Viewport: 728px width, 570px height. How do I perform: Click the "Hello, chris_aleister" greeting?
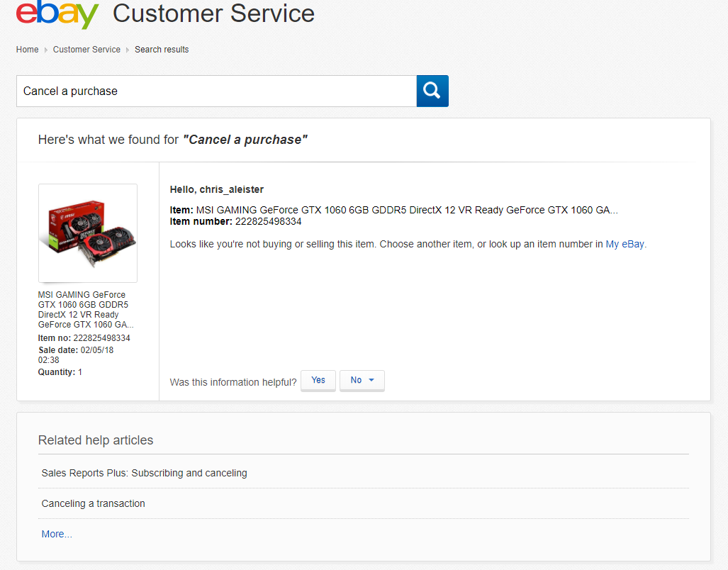click(x=217, y=189)
